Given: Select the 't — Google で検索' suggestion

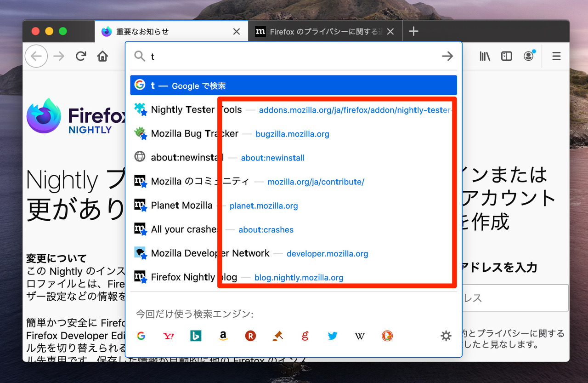Looking at the screenshot, I should tap(294, 86).
